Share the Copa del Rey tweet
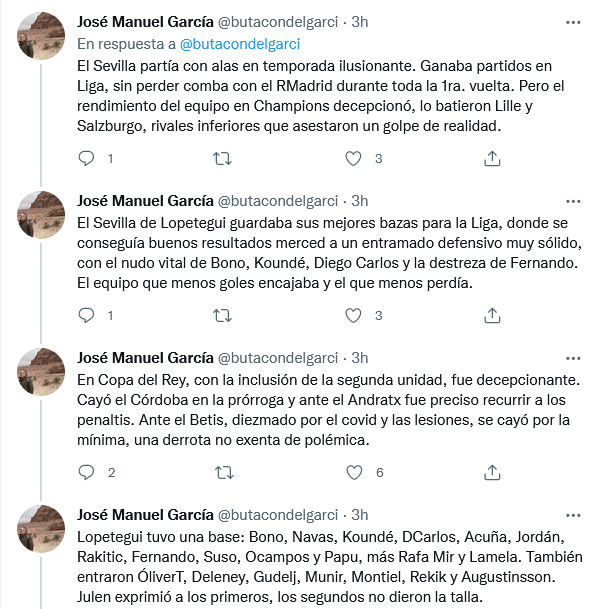 pos(492,472)
